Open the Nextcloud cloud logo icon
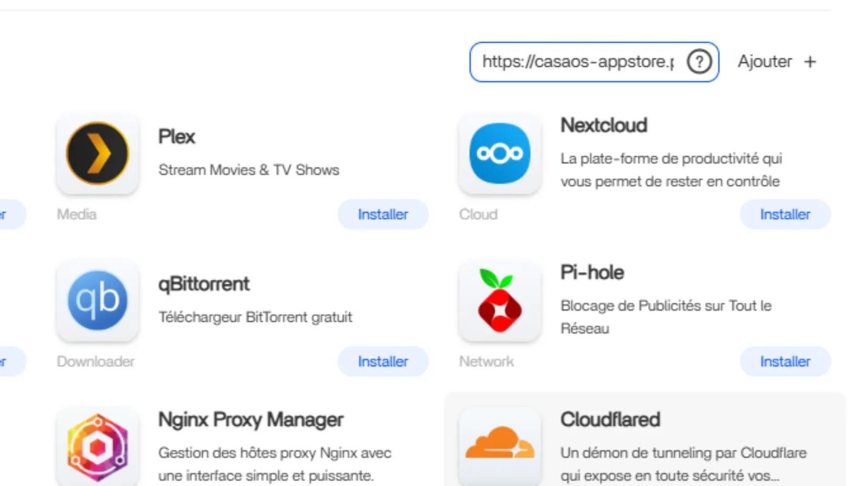Image resolution: width=868 pixels, height=486 pixels. pos(500,154)
